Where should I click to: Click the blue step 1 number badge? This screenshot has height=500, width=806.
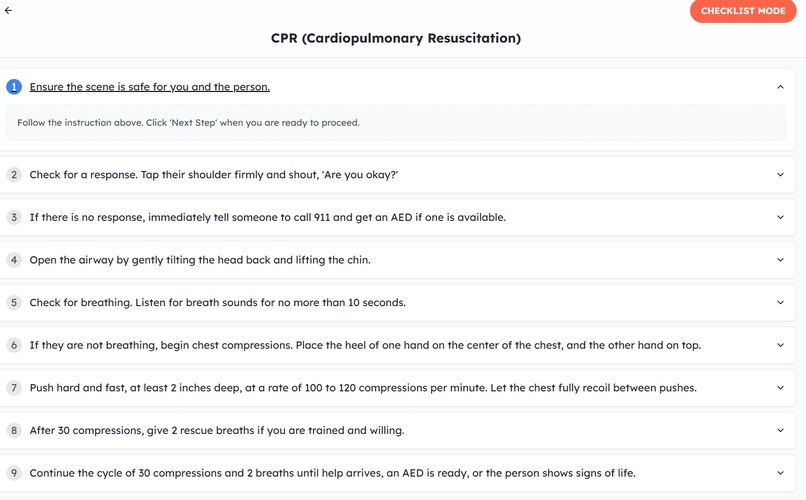pyautogui.click(x=14, y=87)
